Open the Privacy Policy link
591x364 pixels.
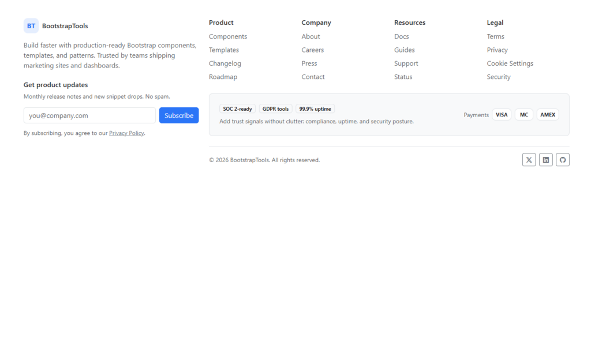tap(126, 133)
